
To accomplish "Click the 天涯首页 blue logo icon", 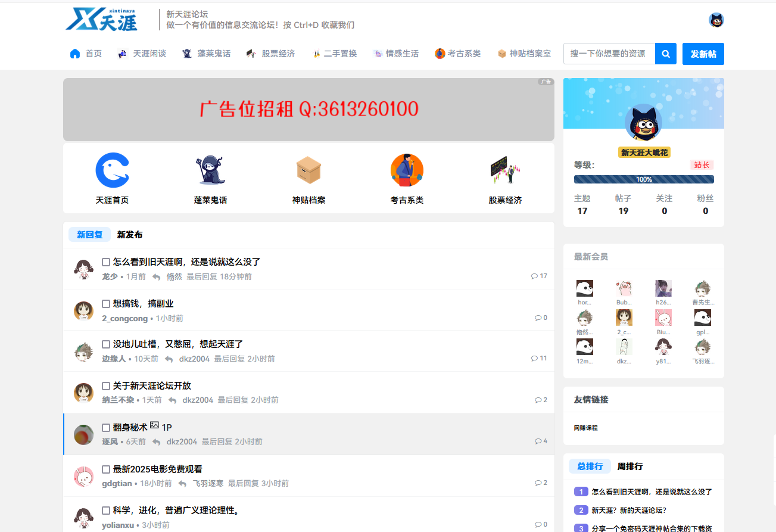I will tap(113, 170).
